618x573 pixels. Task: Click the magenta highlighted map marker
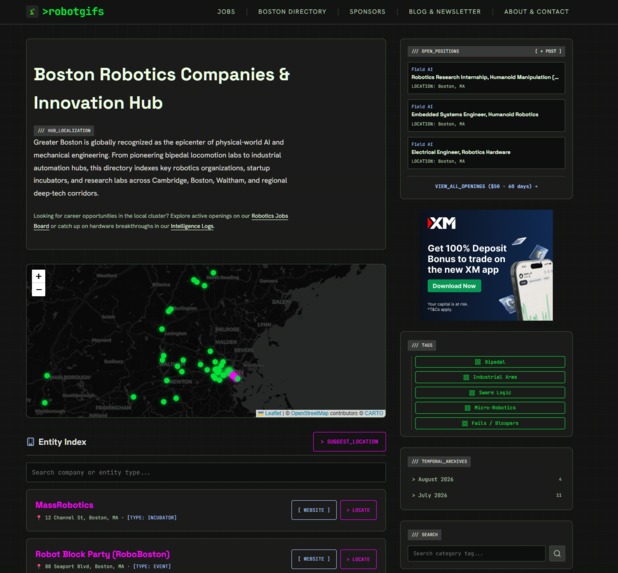(x=233, y=375)
